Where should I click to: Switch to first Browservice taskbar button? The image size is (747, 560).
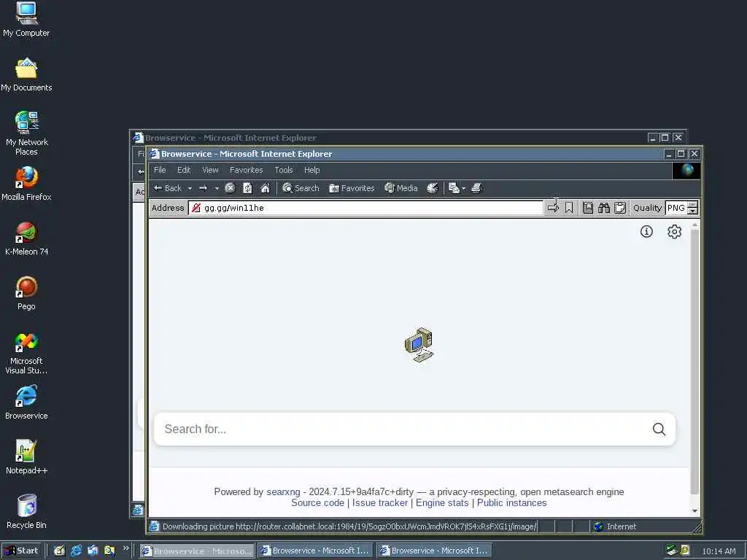click(197, 551)
